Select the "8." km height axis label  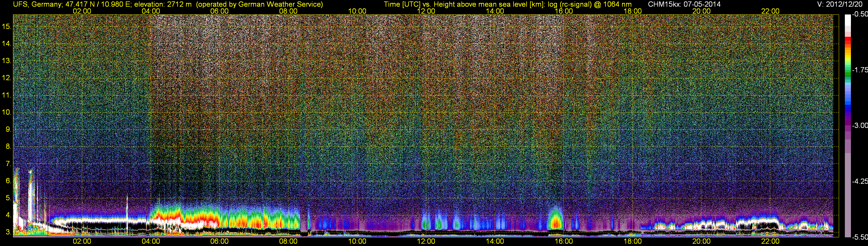point(8,147)
